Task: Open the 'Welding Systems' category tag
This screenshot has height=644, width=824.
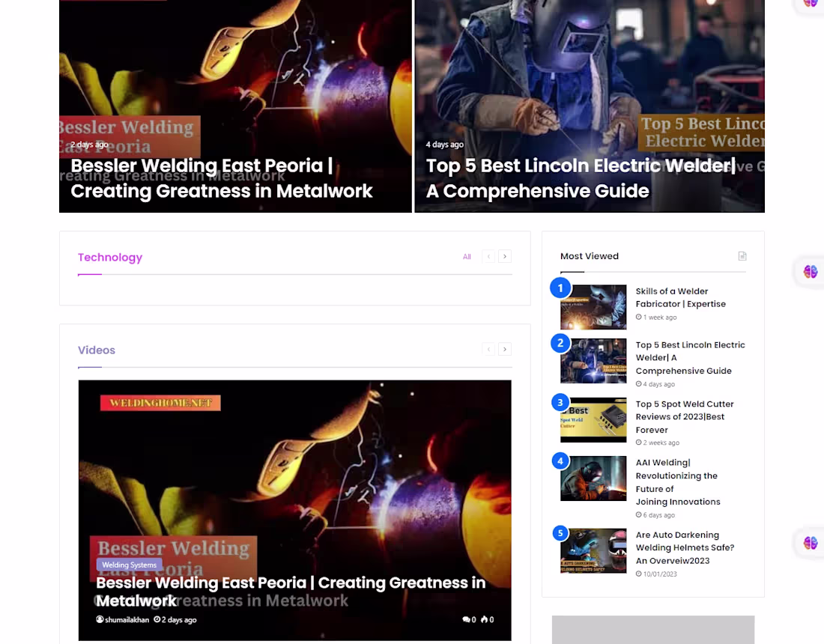Action: point(129,565)
